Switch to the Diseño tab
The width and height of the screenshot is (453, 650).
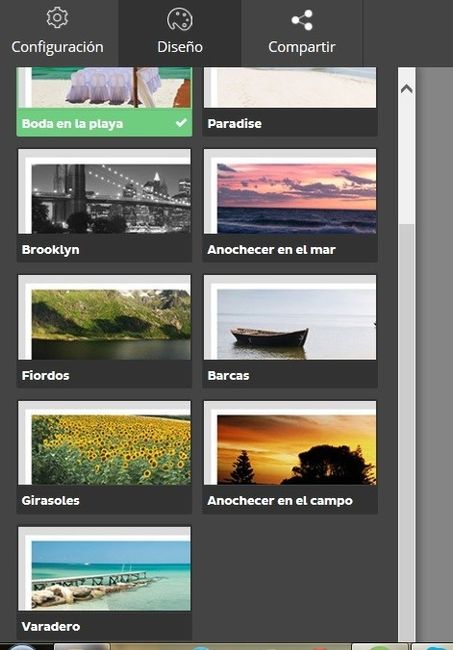(180, 33)
